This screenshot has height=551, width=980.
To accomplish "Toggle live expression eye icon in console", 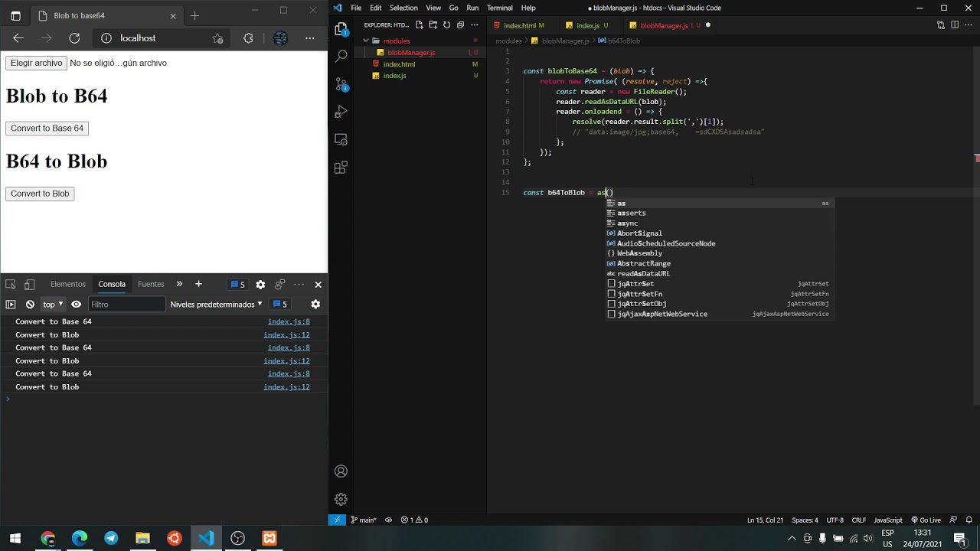I will 77,305.
